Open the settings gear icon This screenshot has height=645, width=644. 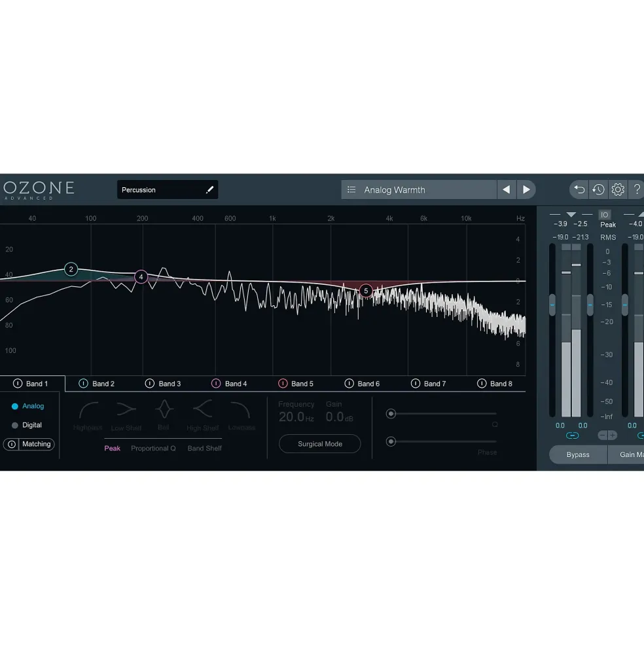pyautogui.click(x=618, y=189)
